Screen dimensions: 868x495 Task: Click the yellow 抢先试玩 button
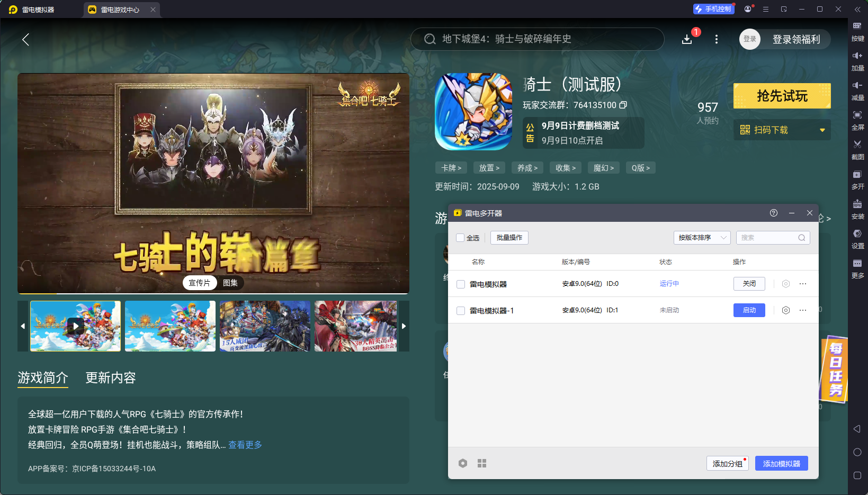[x=782, y=96]
